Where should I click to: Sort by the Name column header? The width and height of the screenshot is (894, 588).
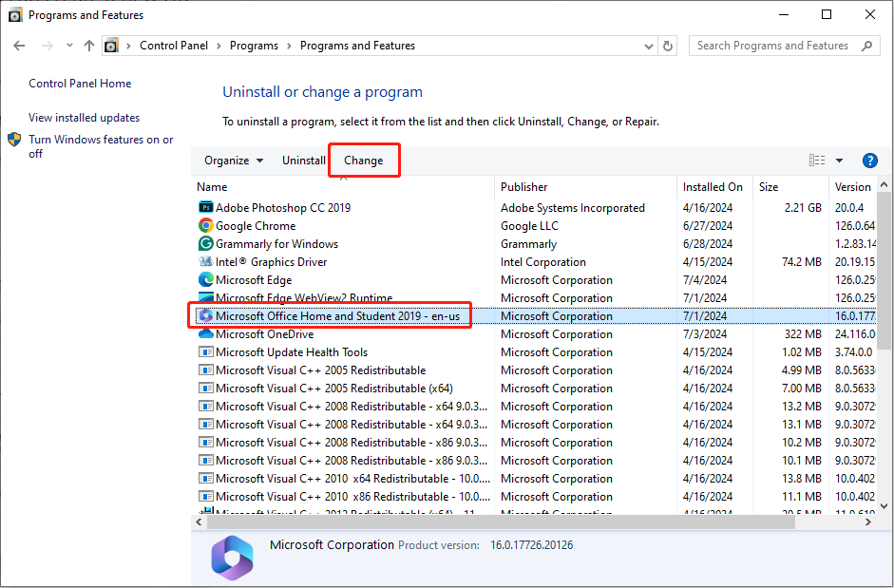point(343,187)
